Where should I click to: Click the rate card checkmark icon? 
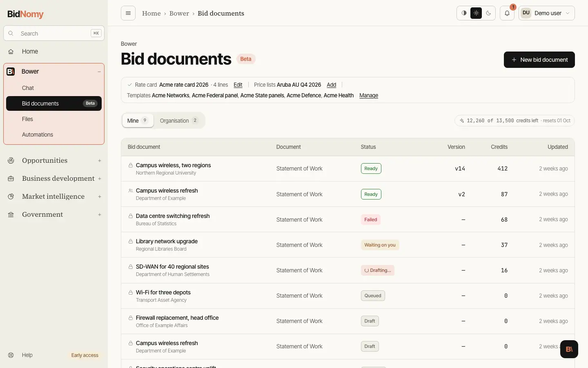(130, 85)
